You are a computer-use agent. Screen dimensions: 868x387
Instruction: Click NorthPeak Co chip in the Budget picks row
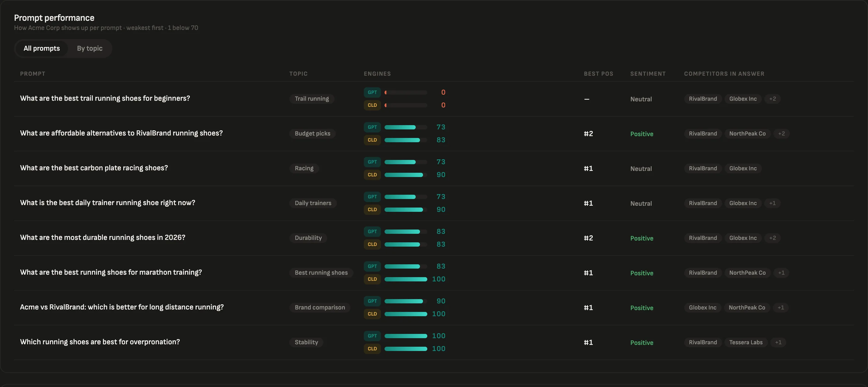pos(747,133)
